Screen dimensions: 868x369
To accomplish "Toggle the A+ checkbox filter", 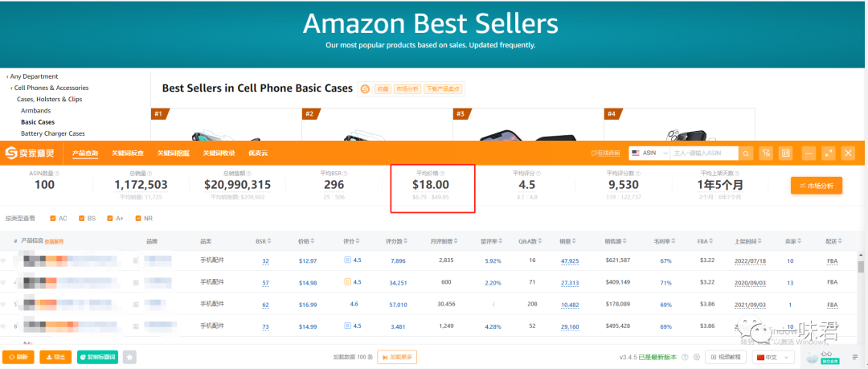I will tap(109, 218).
